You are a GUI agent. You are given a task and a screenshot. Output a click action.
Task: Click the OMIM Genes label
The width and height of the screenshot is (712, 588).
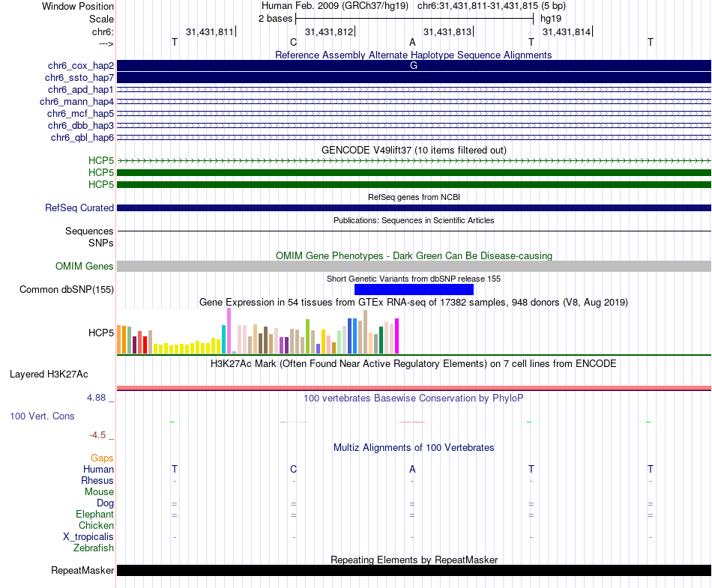[x=85, y=267]
